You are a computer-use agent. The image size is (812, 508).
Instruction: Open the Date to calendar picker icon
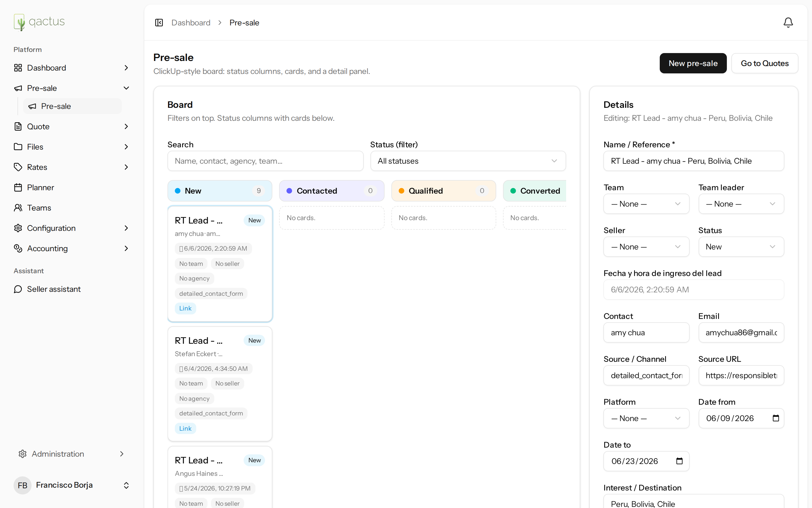(x=679, y=461)
